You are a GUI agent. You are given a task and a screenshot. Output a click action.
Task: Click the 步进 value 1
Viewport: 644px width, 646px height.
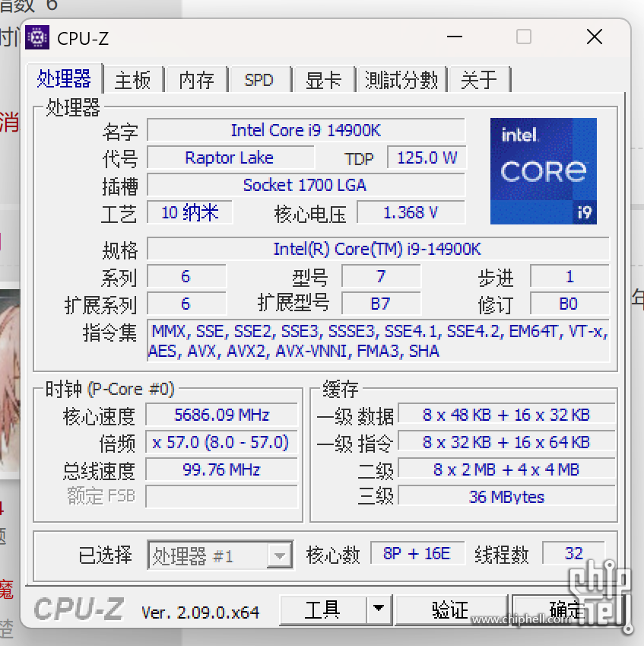pyautogui.click(x=570, y=276)
